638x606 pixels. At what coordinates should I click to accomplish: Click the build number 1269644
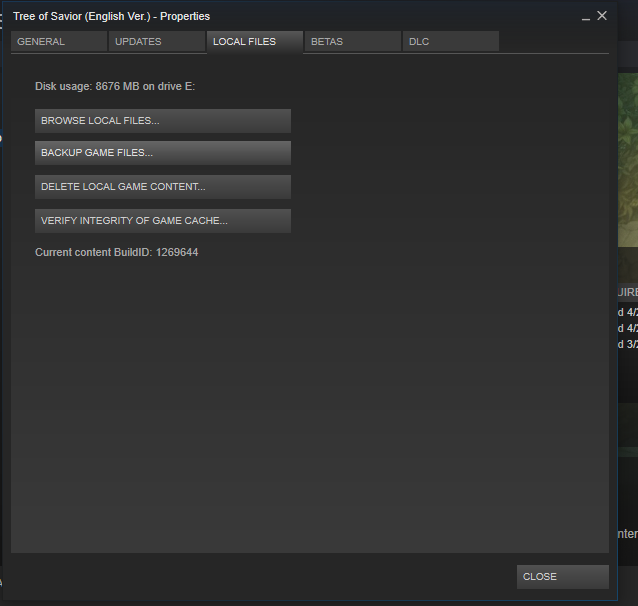(177, 253)
